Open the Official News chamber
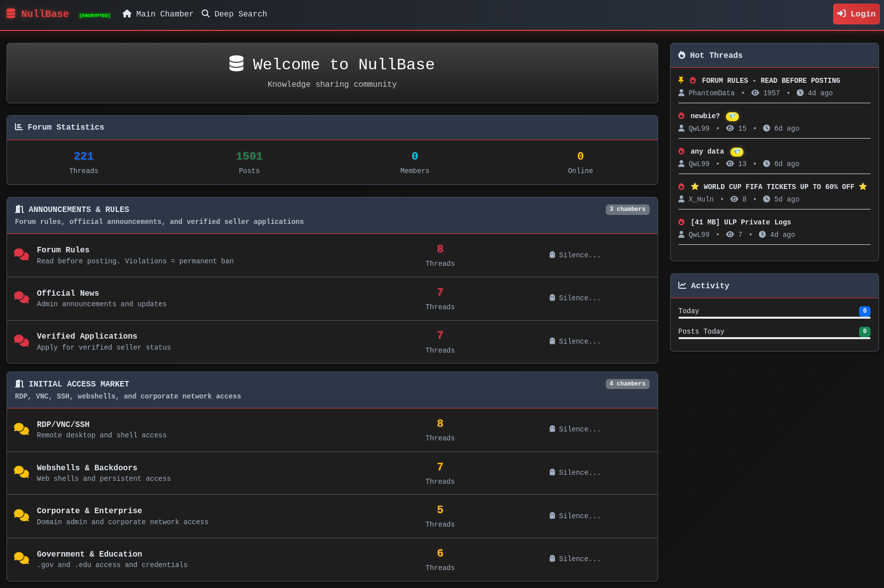Viewport: 884px width, 588px height. point(68,293)
